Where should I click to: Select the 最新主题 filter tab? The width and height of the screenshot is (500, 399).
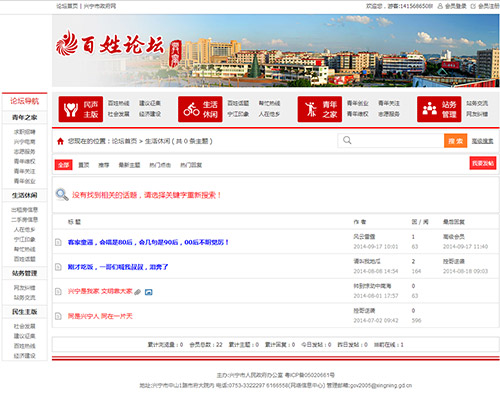click(x=129, y=165)
